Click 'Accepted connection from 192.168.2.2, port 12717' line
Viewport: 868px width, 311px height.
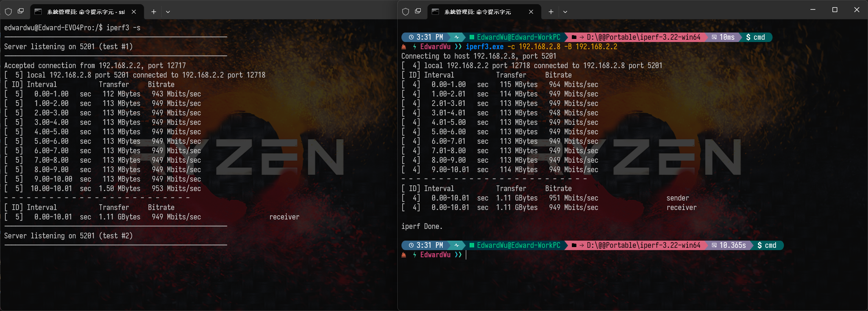click(x=95, y=65)
